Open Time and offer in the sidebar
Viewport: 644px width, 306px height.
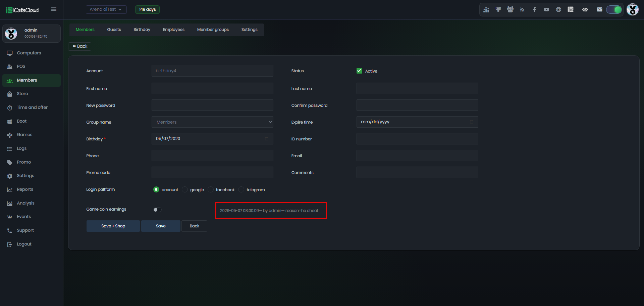click(32, 107)
